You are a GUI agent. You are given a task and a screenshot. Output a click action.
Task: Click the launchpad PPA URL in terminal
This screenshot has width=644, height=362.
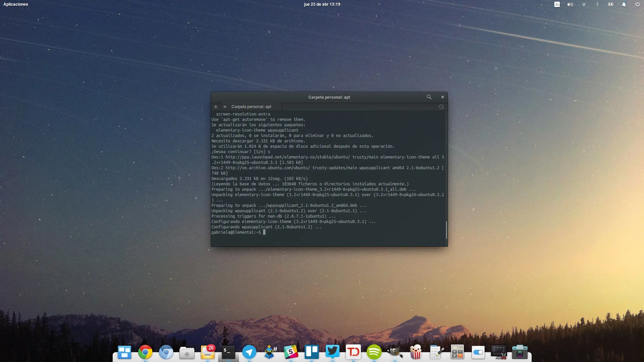[288, 157]
